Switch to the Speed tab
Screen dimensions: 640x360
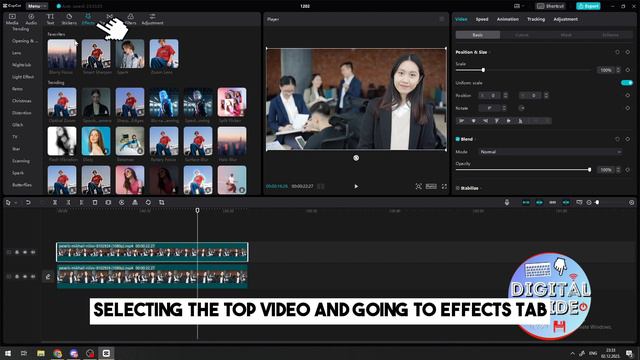coord(482,19)
